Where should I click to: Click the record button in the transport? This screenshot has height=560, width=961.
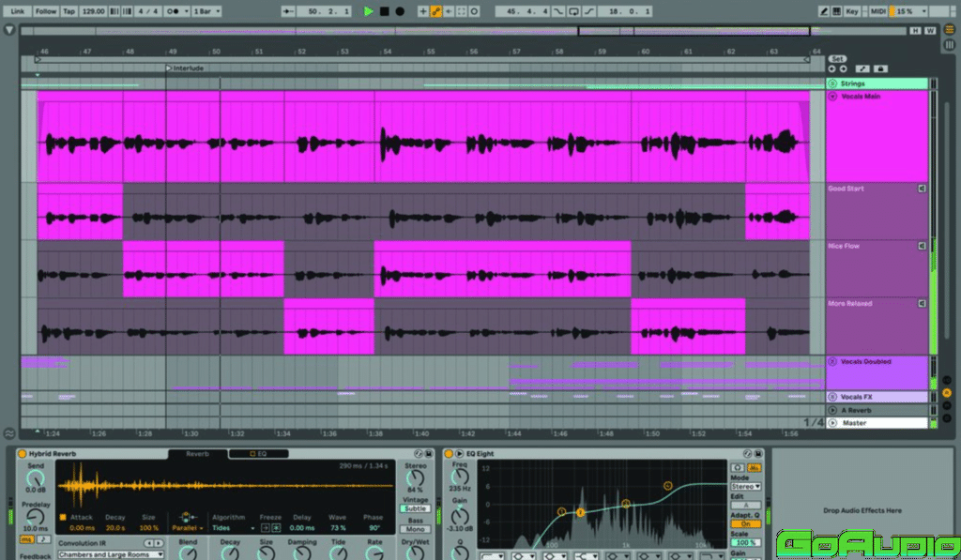point(399,11)
